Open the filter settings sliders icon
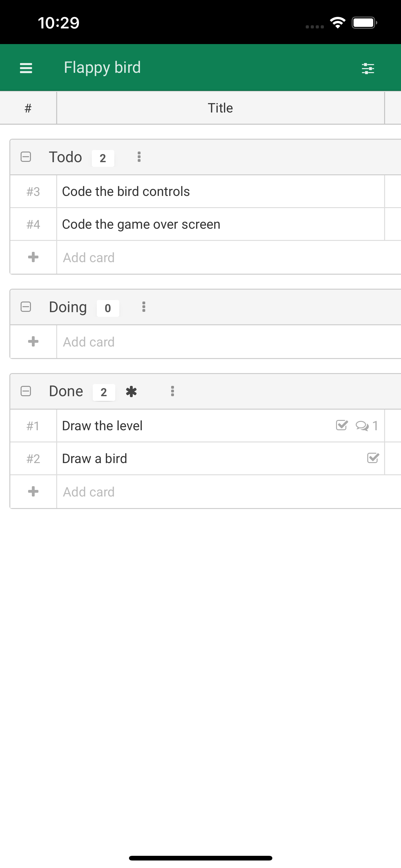Image resolution: width=401 pixels, height=868 pixels. (x=368, y=68)
